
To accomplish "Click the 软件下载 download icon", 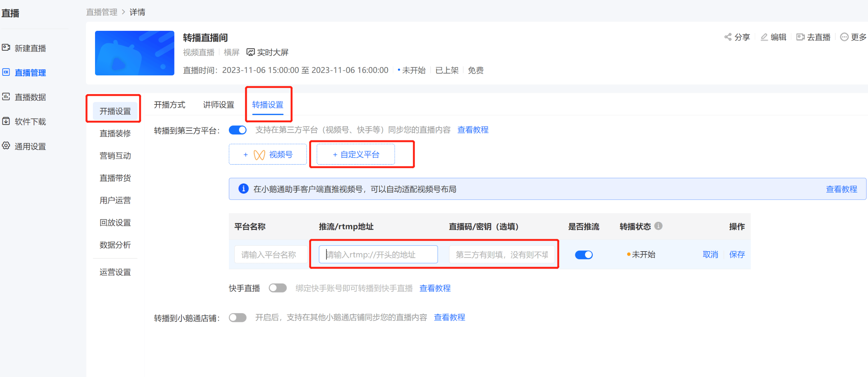I will pyautogui.click(x=6, y=121).
